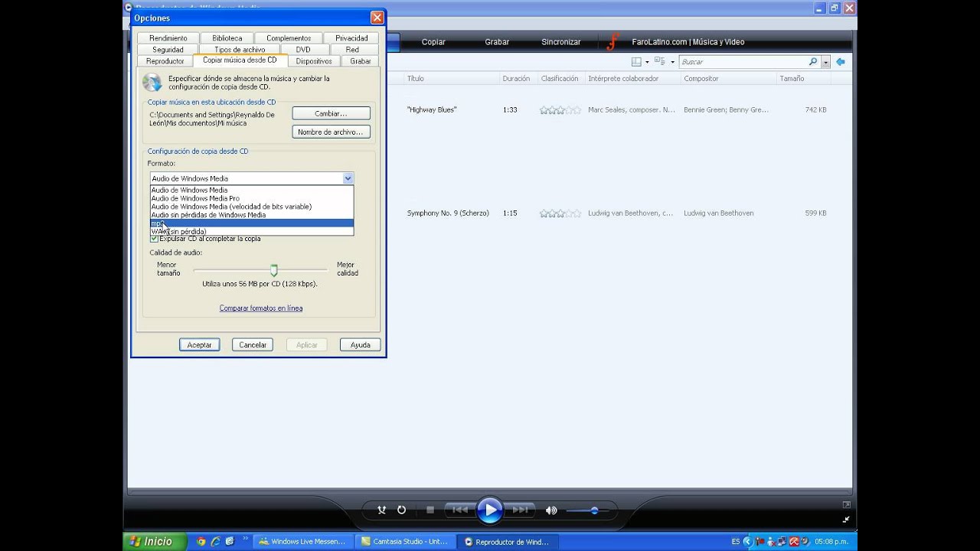Click the Cancelar button
The height and width of the screenshot is (551, 980).
pyautogui.click(x=253, y=345)
